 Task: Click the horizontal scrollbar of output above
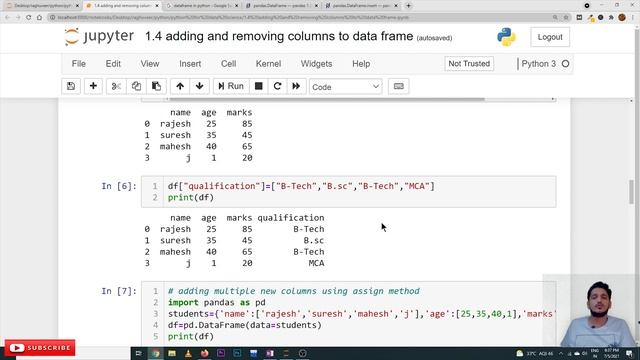327,99
